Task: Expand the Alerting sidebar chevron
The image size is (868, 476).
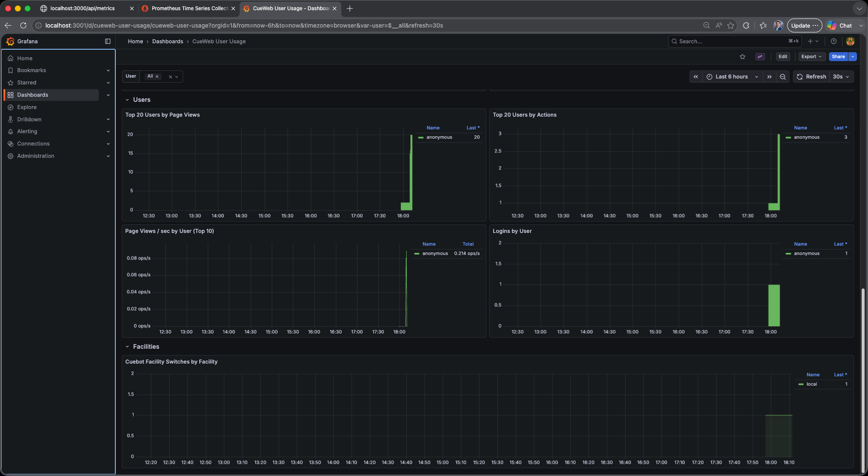Action: coord(108,132)
